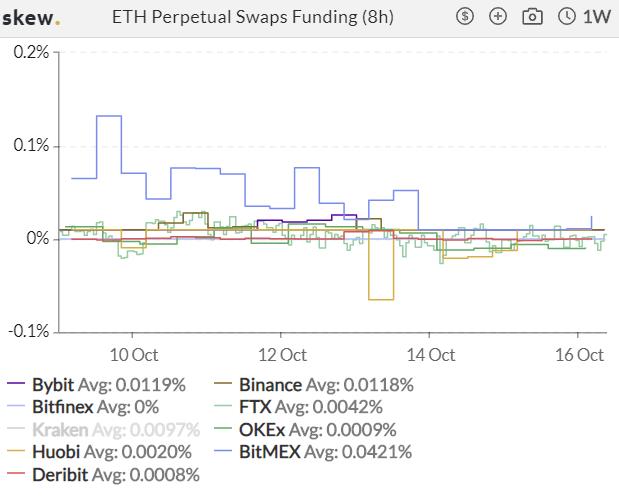
Task: Enable the greyed-out Kraken series
Action: [x=103, y=430]
